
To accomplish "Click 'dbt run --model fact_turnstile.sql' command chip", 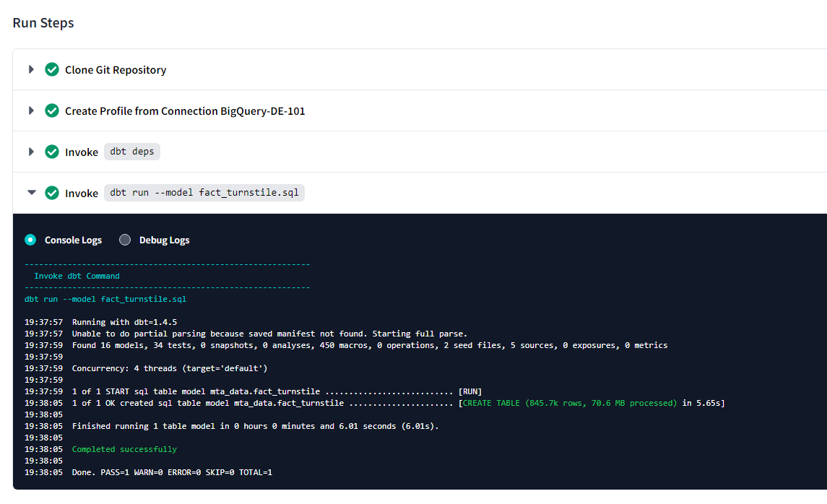I will (x=204, y=192).
